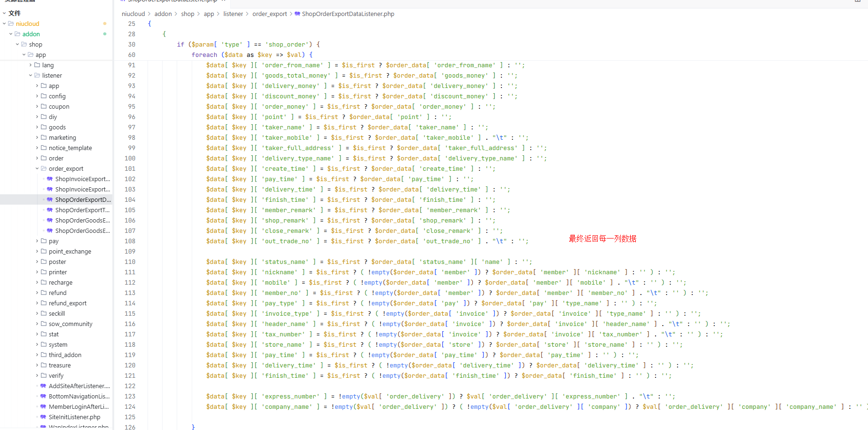
Task: Click the PHP icon beside SiteInitListener.php
Action: [x=43, y=417]
